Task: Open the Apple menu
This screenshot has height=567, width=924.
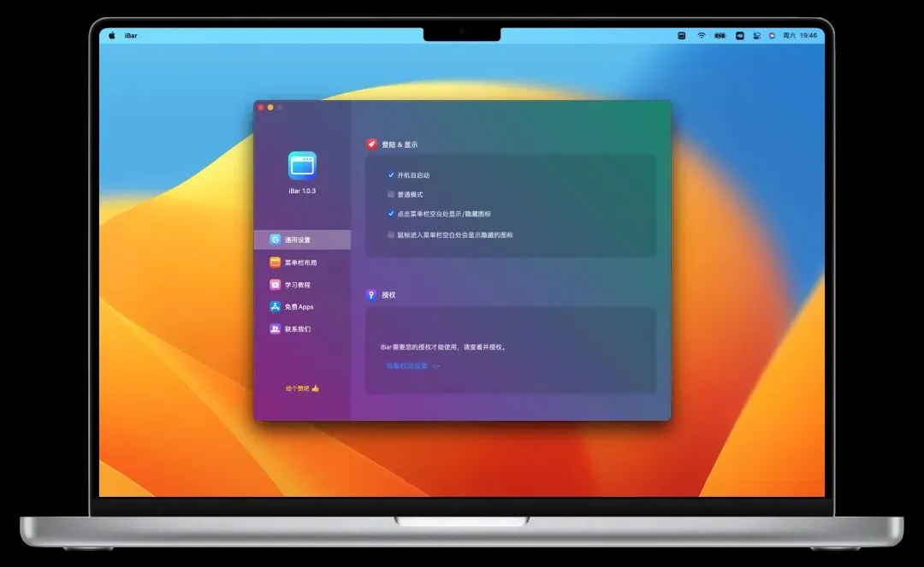Action: coord(112,35)
